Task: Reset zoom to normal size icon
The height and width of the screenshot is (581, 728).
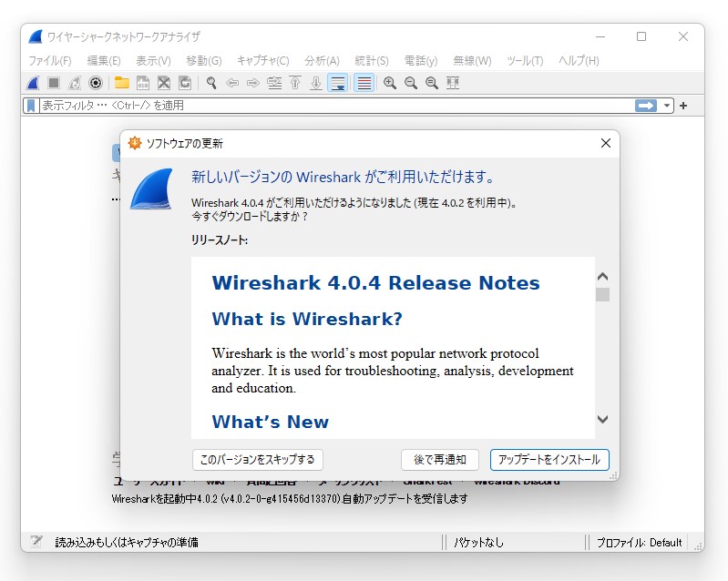Action: point(432,83)
